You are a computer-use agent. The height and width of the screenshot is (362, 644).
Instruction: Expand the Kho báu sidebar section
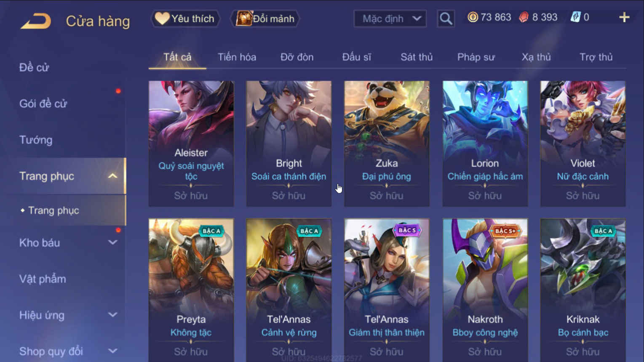pyautogui.click(x=112, y=242)
